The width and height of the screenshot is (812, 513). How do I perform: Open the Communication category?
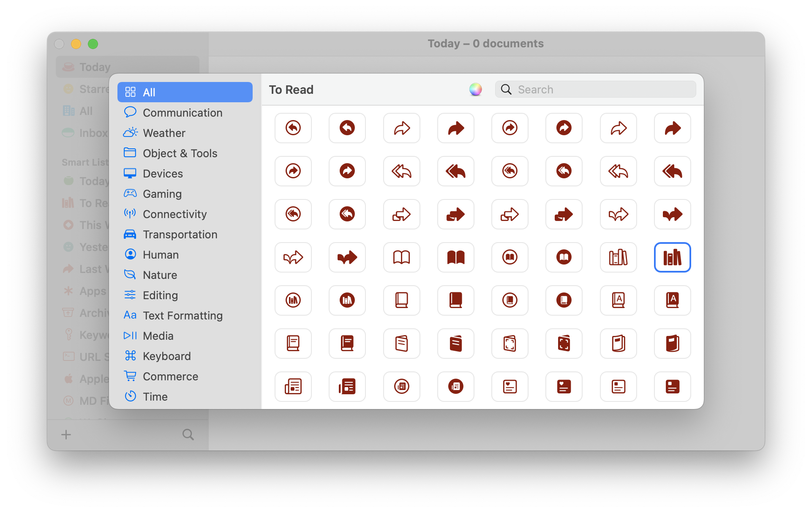pyautogui.click(x=182, y=113)
